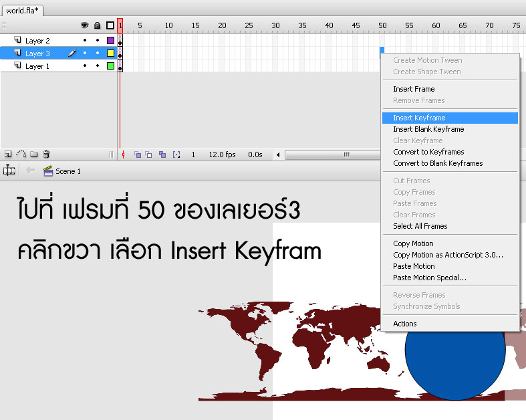Click the padlock icon in layer header
This screenshot has width=526, height=420.
click(x=98, y=25)
